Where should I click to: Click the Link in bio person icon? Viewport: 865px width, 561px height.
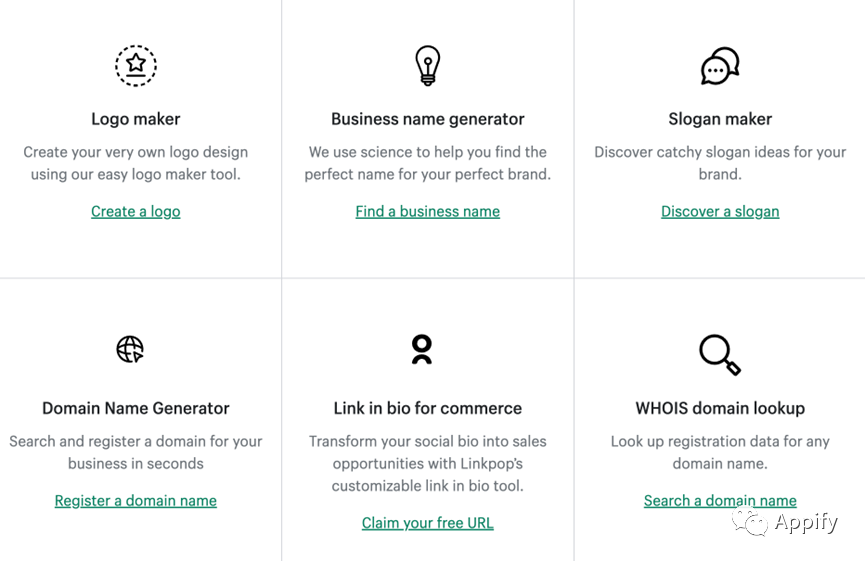pyautogui.click(x=422, y=350)
